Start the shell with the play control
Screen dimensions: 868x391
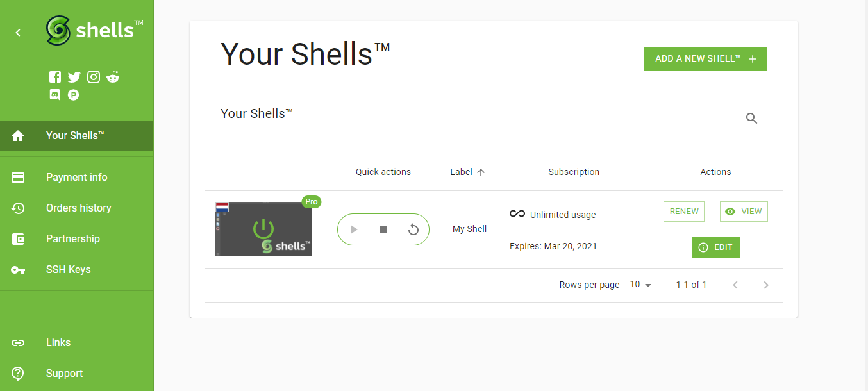click(x=355, y=229)
